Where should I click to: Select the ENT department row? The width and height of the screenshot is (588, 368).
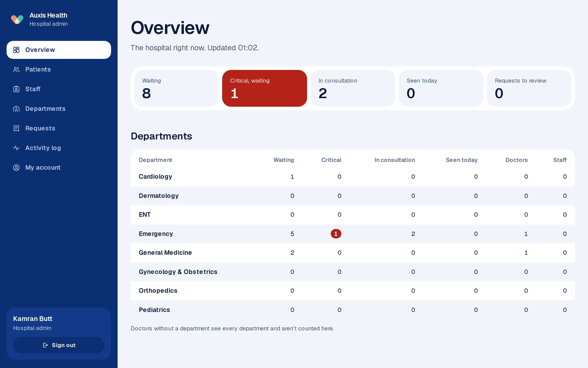coord(353,215)
